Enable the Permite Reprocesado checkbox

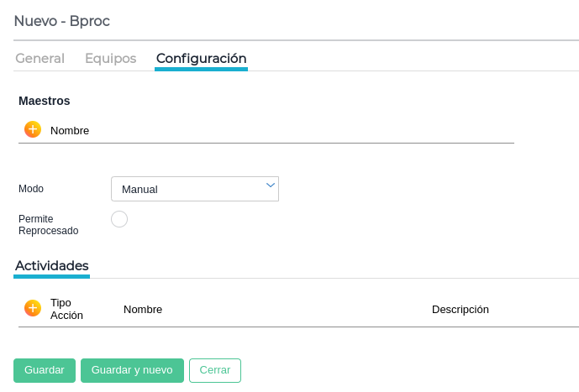(119, 219)
